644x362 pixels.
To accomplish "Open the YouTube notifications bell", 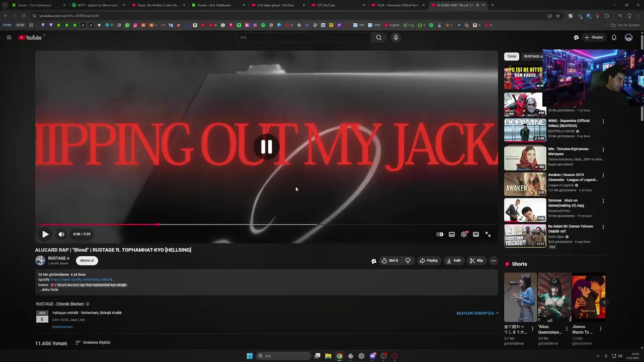I will (614, 37).
